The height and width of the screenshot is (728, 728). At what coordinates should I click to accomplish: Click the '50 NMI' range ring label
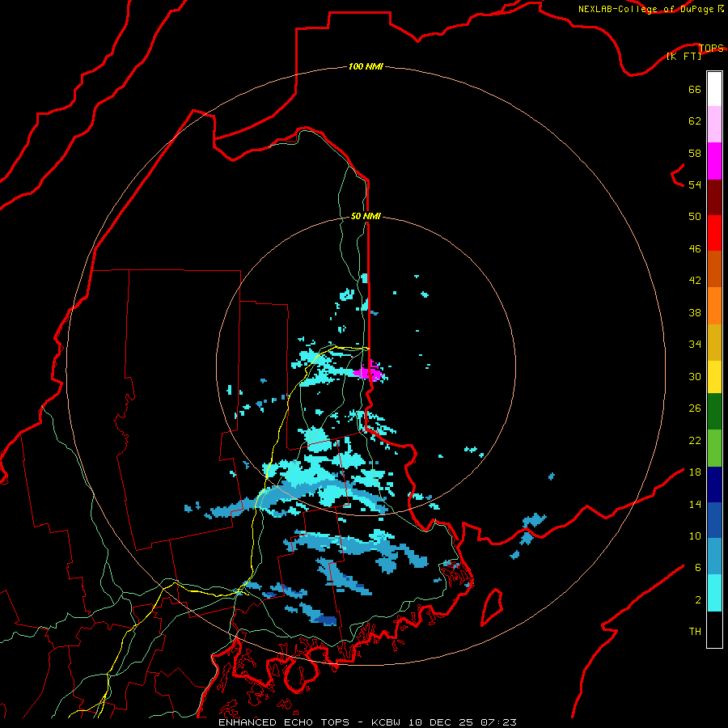(x=366, y=216)
